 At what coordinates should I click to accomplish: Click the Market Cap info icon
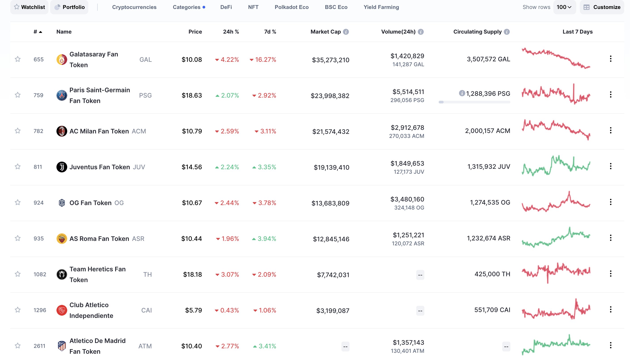pyautogui.click(x=346, y=32)
